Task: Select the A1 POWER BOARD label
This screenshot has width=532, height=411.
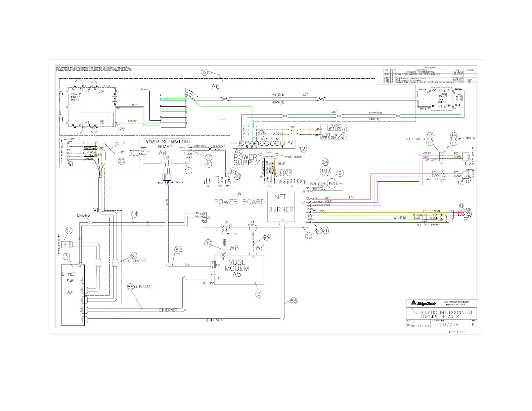Action: 239,198
